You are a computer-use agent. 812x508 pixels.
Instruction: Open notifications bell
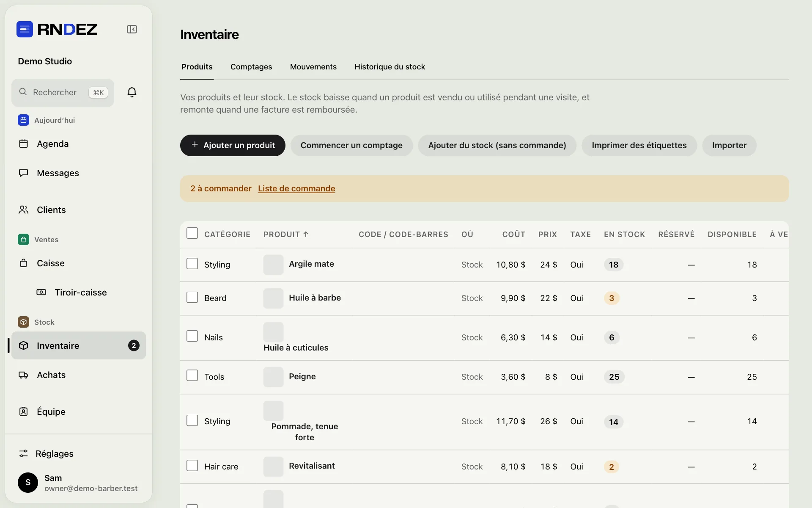pos(132,92)
